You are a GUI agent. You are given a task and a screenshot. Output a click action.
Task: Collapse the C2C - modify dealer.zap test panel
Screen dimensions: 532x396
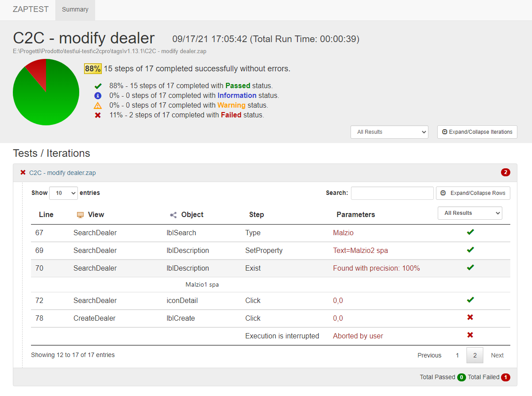[x=62, y=173]
